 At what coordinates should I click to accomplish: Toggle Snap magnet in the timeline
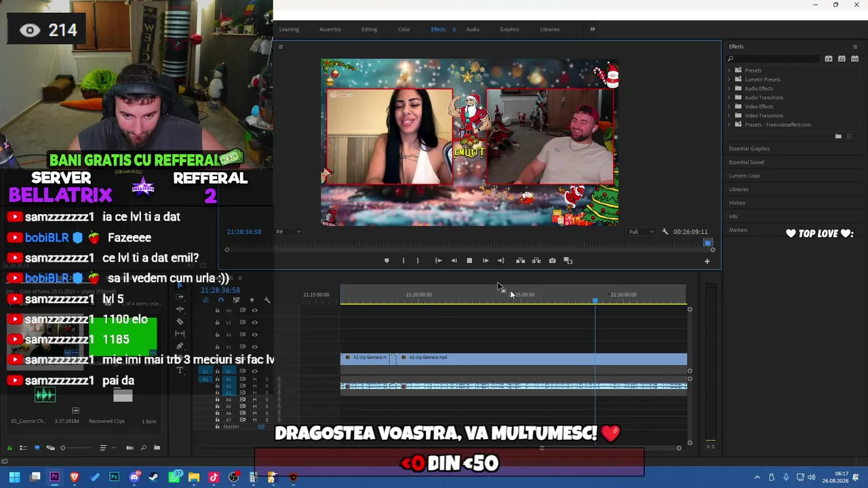[x=220, y=300]
